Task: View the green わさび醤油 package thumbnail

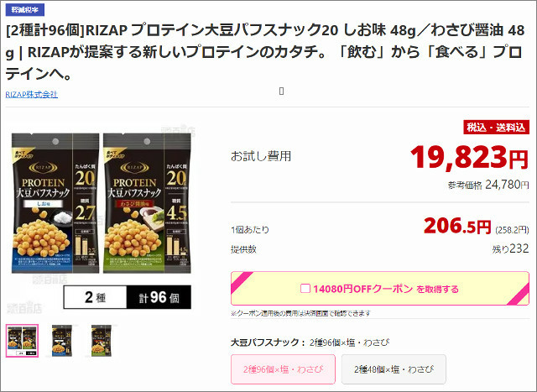Action: (102, 341)
